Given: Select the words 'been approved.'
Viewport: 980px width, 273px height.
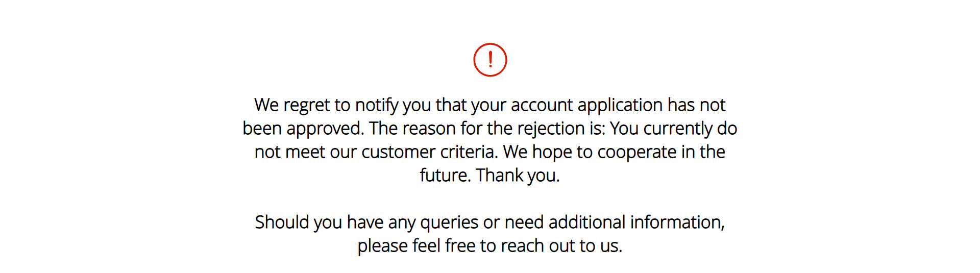Looking at the screenshot, I should click(304, 129).
